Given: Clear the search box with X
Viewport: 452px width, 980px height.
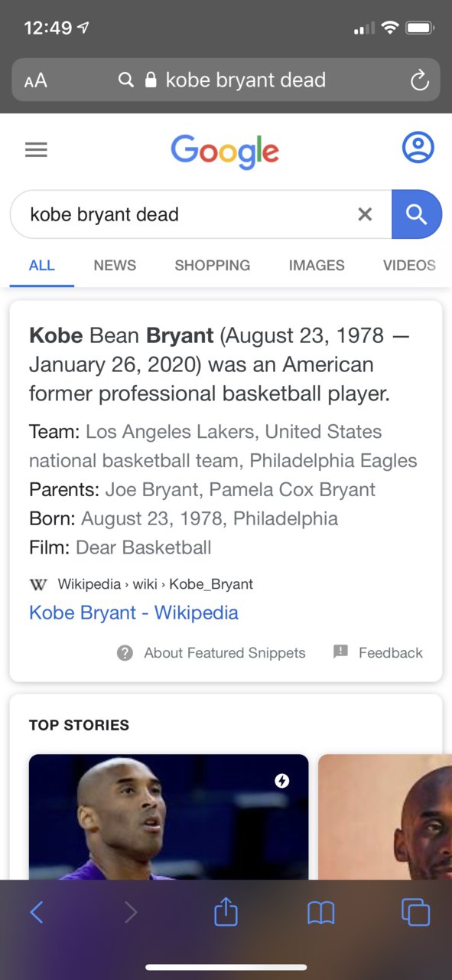Looking at the screenshot, I should click(x=365, y=214).
